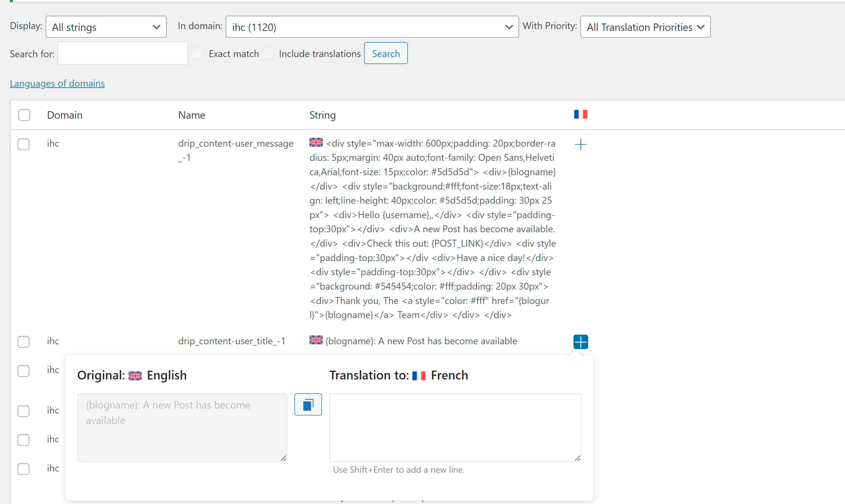The image size is (845, 504).
Task: Click French flag icon in table header
Action: point(580,115)
